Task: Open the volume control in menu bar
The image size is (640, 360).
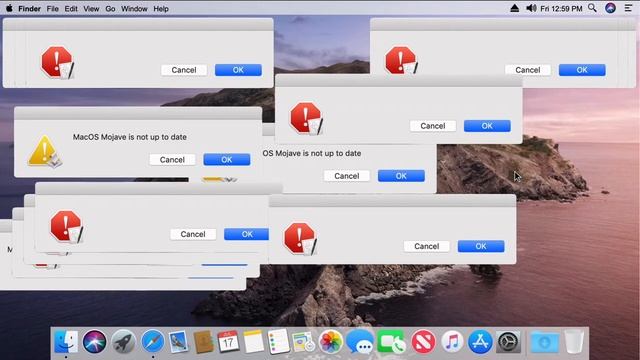Action: [x=531, y=8]
